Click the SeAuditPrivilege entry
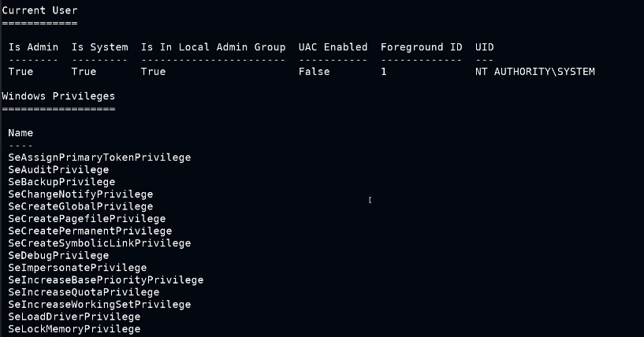This screenshot has width=644, height=337. 58,169
